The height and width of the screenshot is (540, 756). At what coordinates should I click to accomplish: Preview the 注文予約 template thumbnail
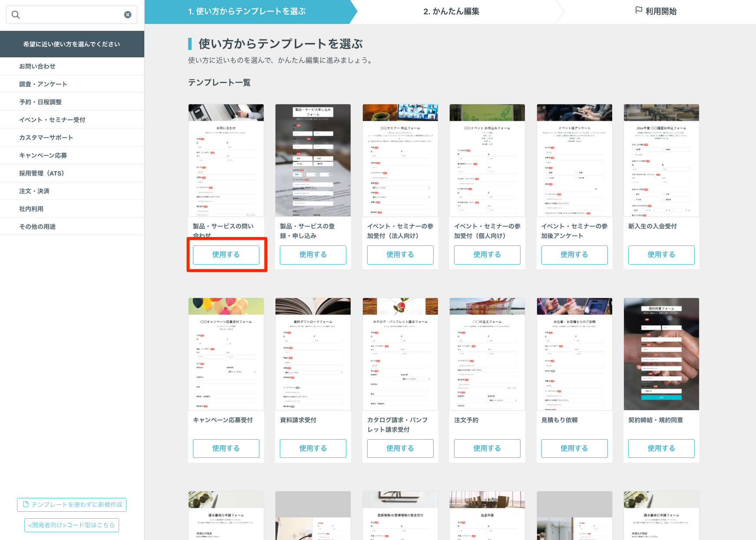[487, 354]
